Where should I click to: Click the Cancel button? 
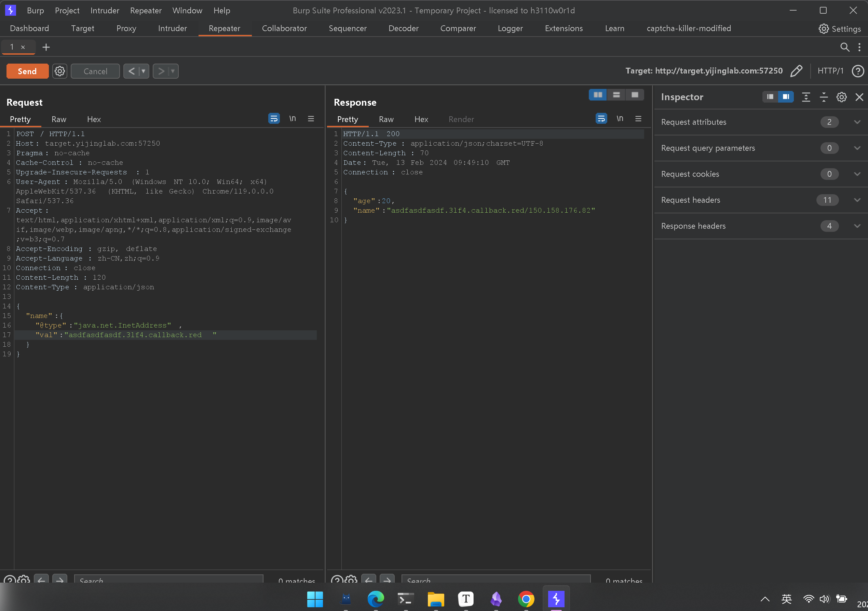point(95,71)
